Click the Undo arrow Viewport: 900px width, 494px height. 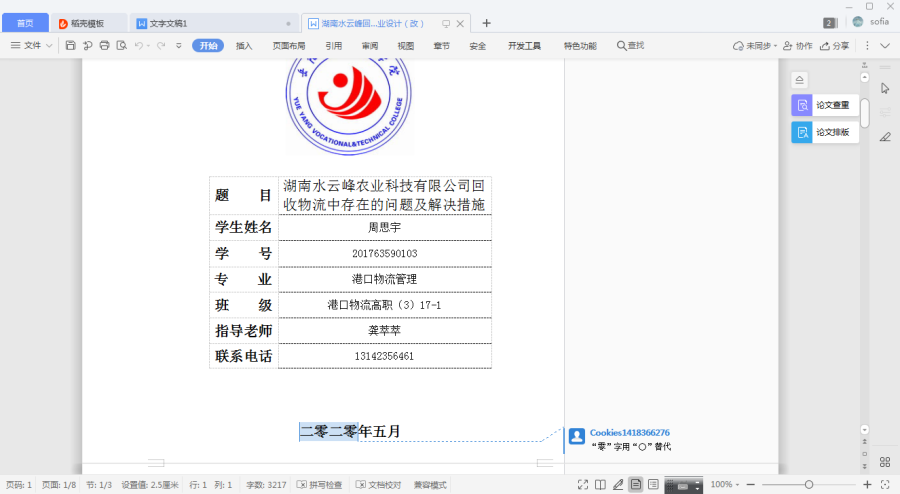pyautogui.click(x=138, y=45)
